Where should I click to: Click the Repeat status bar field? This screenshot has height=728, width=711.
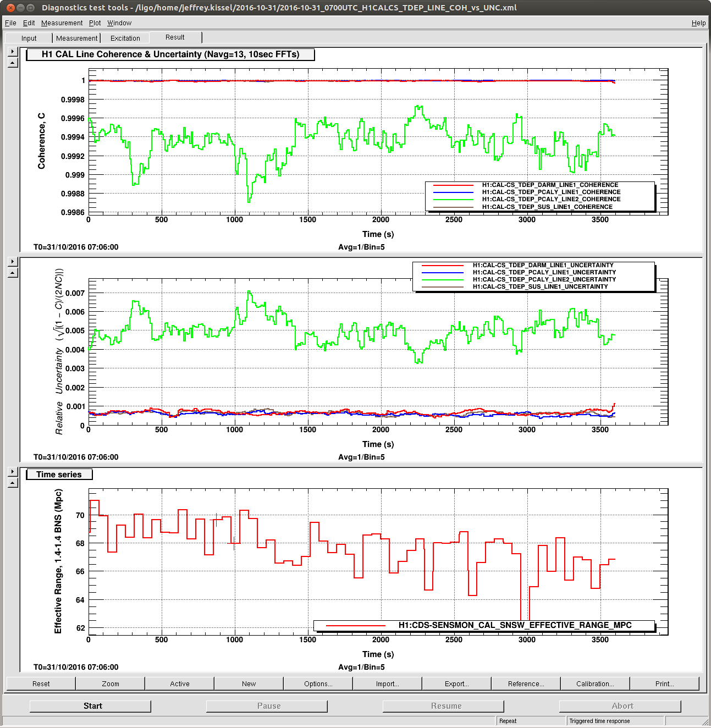click(x=531, y=721)
